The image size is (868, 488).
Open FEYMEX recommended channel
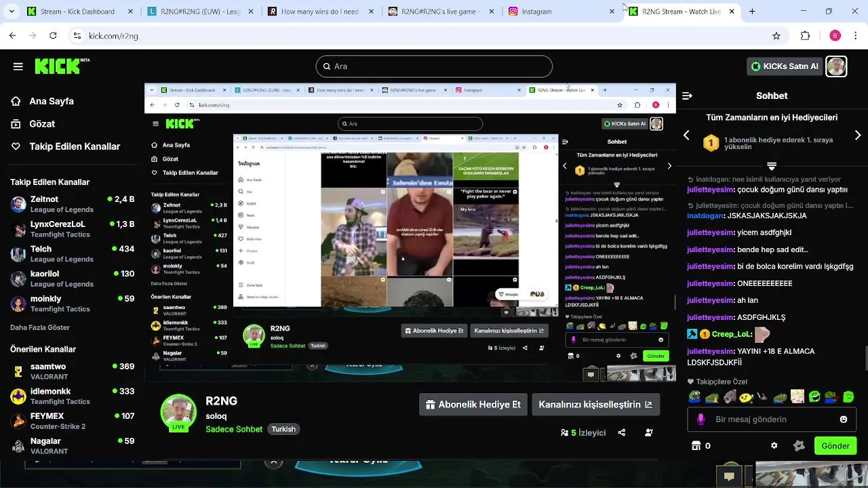[x=72, y=421]
